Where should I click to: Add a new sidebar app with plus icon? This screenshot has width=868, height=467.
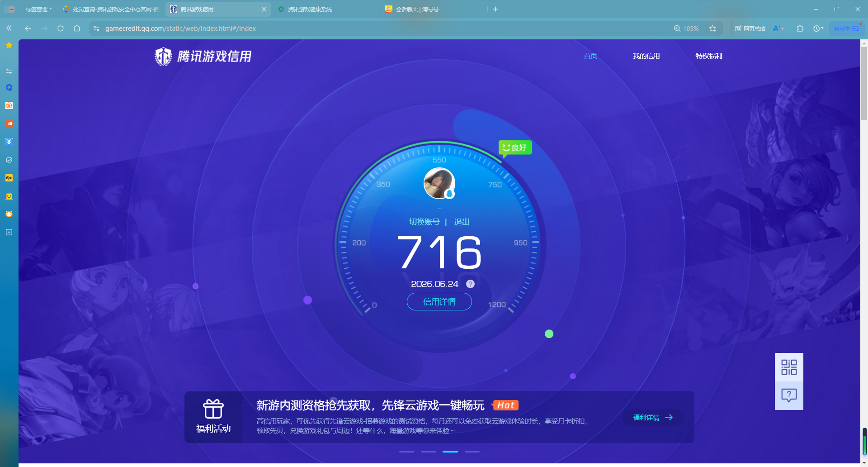click(9, 232)
